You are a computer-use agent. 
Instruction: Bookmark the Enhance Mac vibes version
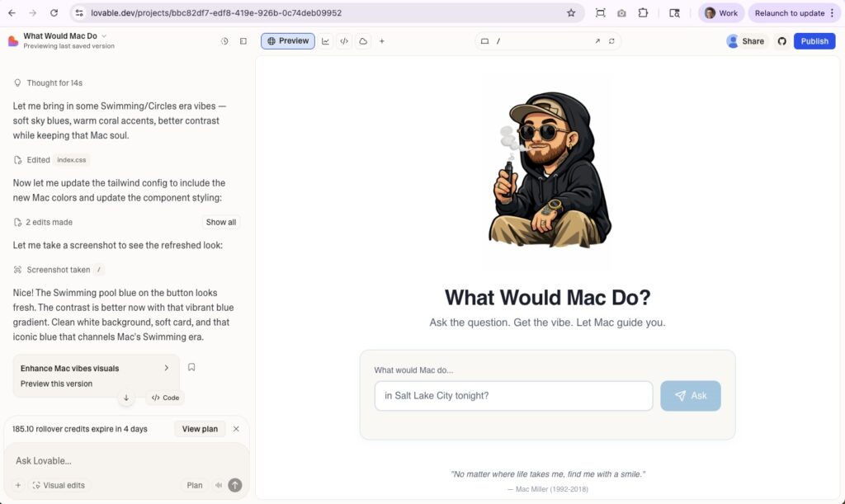click(x=191, y=367)
